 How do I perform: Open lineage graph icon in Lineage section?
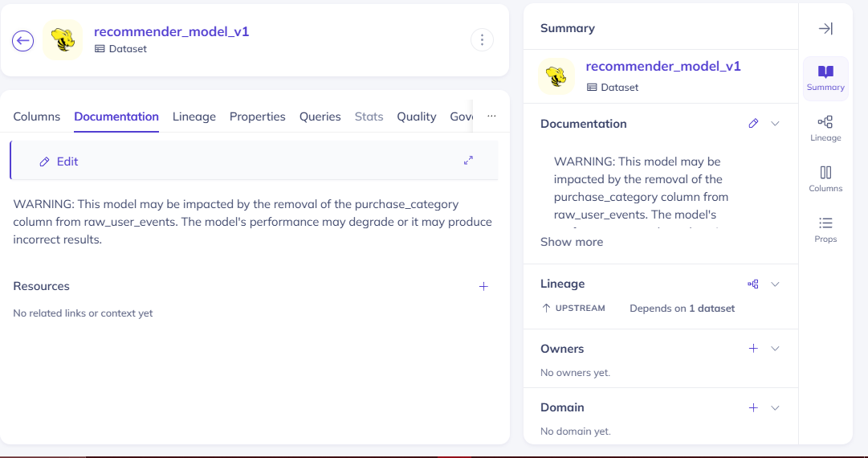click(x=753, y=284)
